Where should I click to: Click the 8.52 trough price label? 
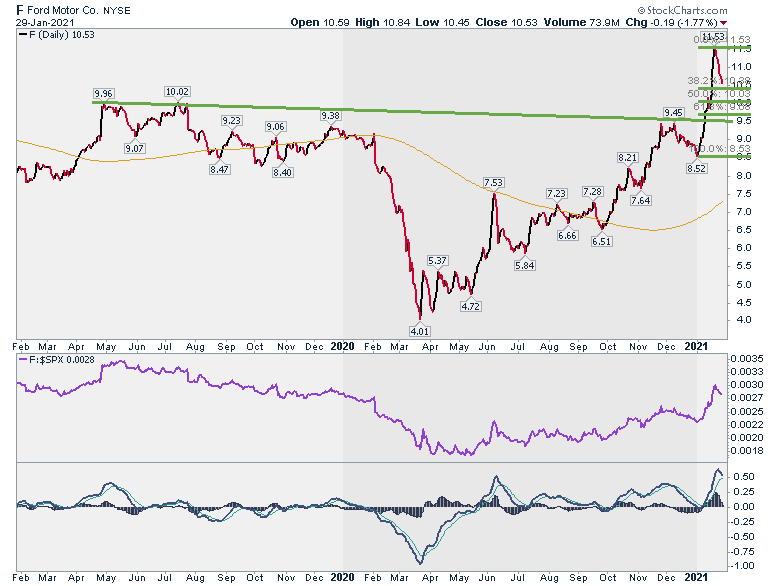696,169
